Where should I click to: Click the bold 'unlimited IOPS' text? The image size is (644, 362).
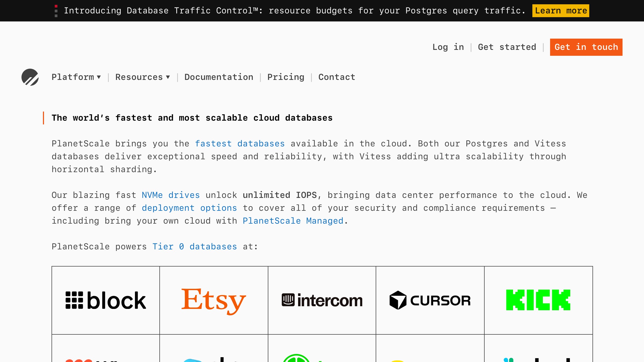pyautogui.click(x=280, y=195)
